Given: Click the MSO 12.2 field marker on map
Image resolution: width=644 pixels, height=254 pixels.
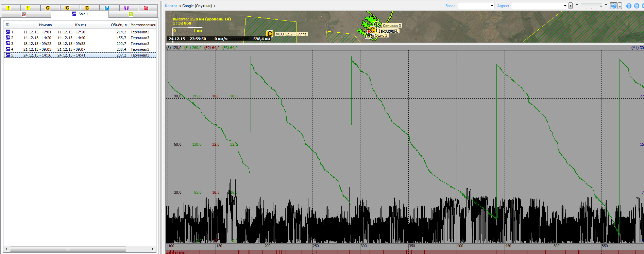Looking at the screenshot, I should pyautogui.click(x=270, y=34).
